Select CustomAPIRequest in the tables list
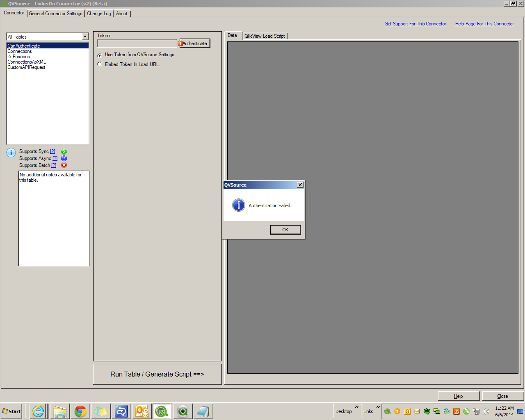Screen dimensions: 525x420 pyautogui.click(x=48, y=67)
